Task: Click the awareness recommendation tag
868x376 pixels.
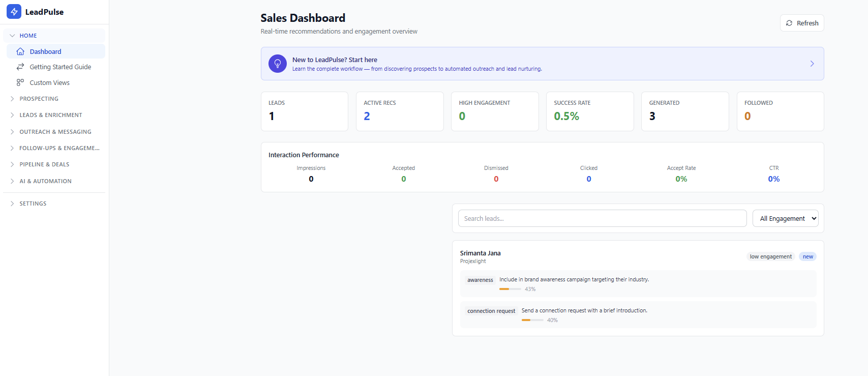Action: [x=480, y=280]
